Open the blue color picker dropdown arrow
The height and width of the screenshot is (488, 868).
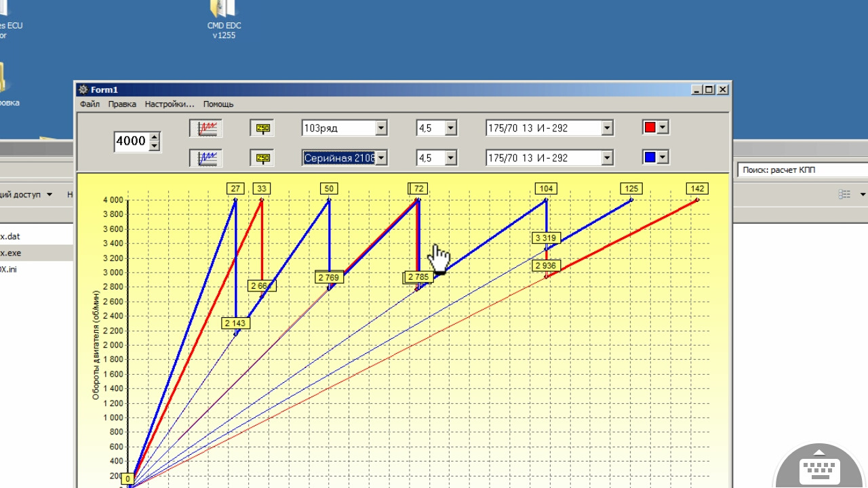(663, 157)
